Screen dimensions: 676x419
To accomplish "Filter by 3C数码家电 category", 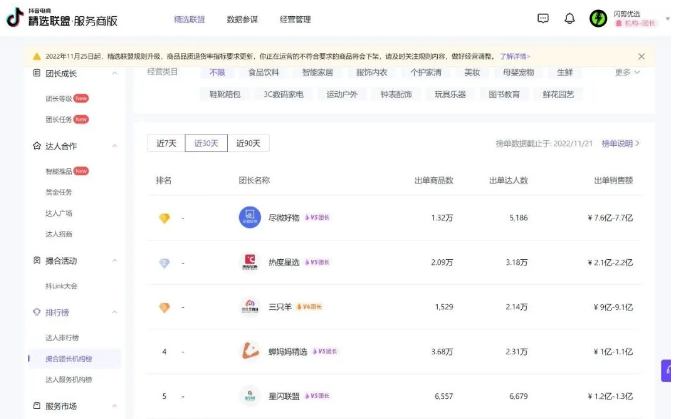I will click(x=284, y=94).
